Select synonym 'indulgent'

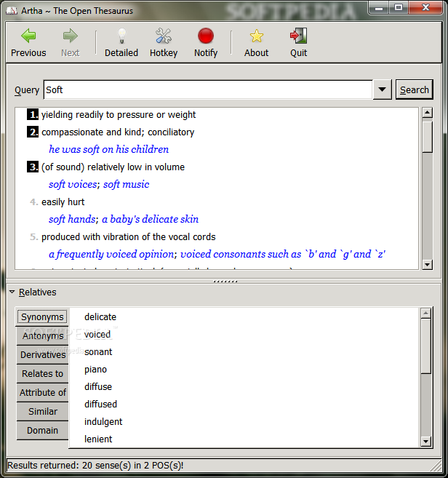click(103, 421)
